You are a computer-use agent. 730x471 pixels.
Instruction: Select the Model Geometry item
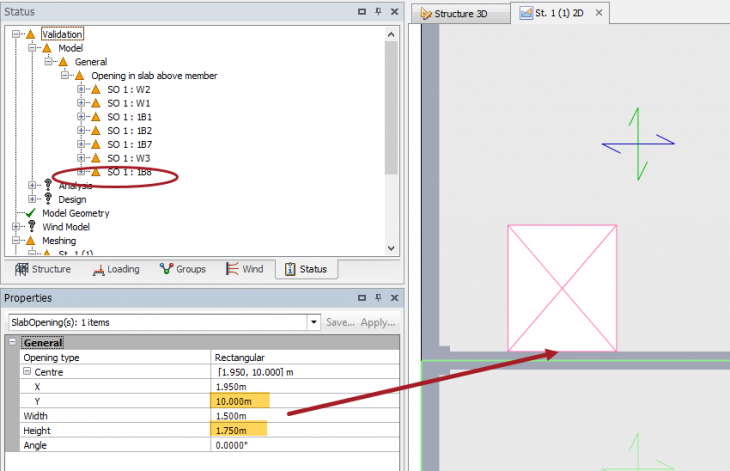[76, 213]
